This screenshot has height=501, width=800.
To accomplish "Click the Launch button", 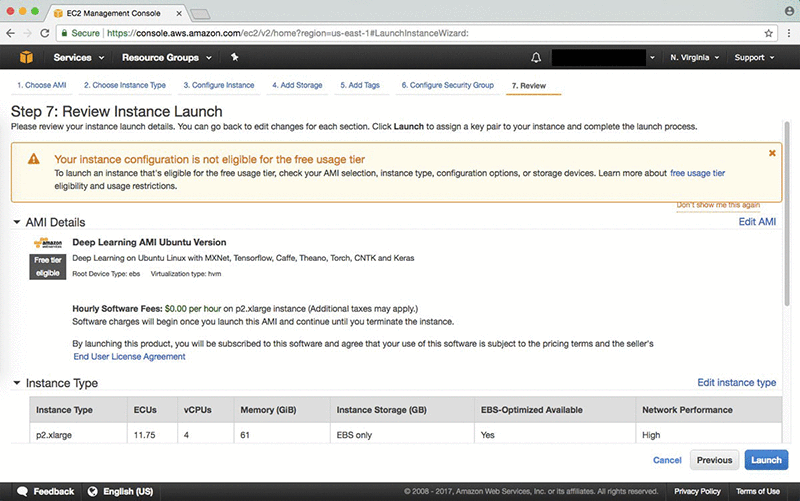I will click(766, 460).
